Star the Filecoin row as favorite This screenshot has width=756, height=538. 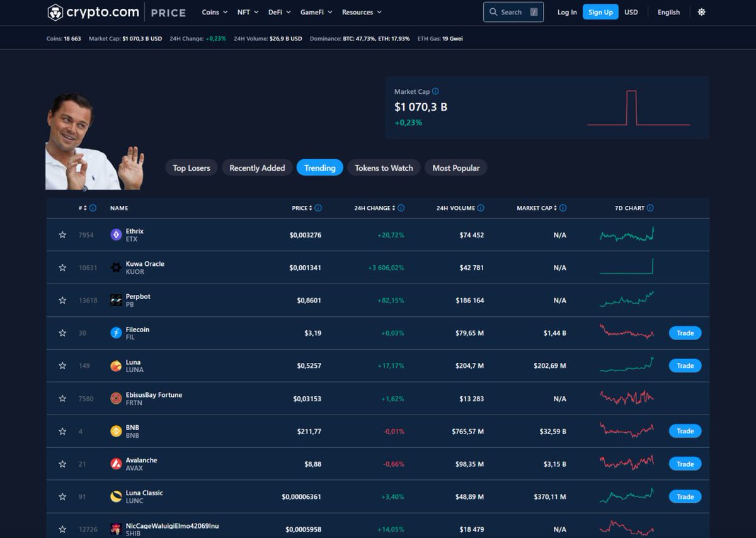[x=62, y=333]
